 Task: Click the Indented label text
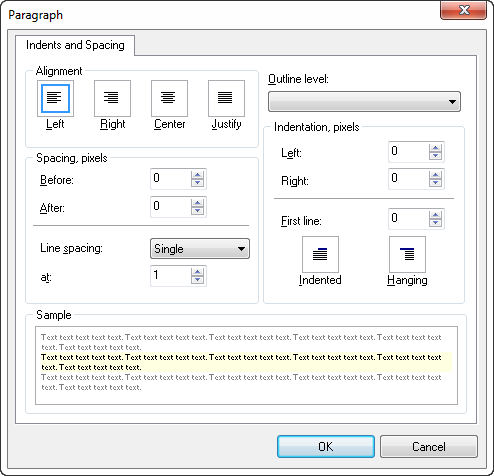coord(320,280)
